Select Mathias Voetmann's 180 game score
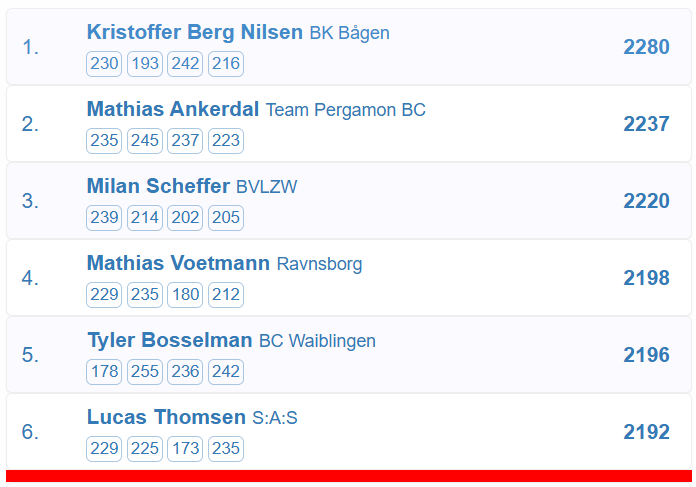The width and height of the screenshot is (696, 487). [185, 295]
